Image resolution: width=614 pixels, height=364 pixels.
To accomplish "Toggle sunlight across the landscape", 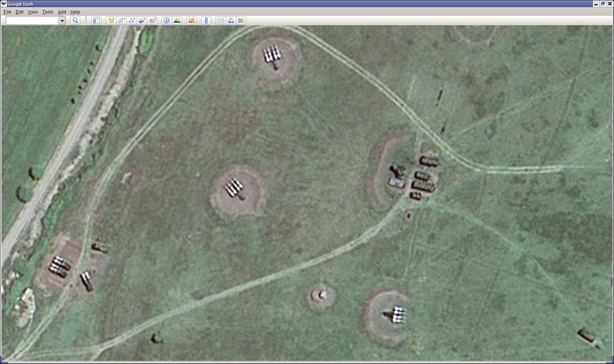I will [x=177, y=20].
